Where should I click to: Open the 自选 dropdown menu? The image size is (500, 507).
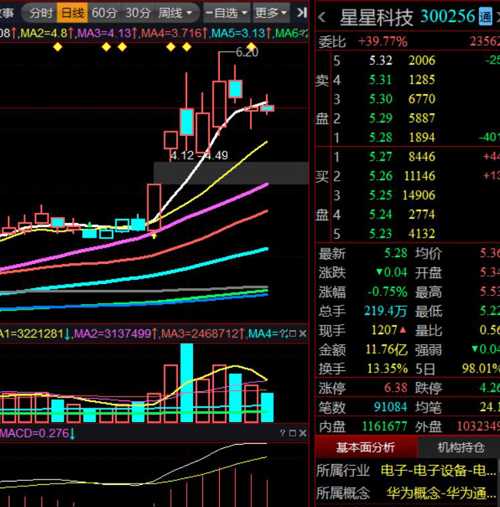[226, 13]
